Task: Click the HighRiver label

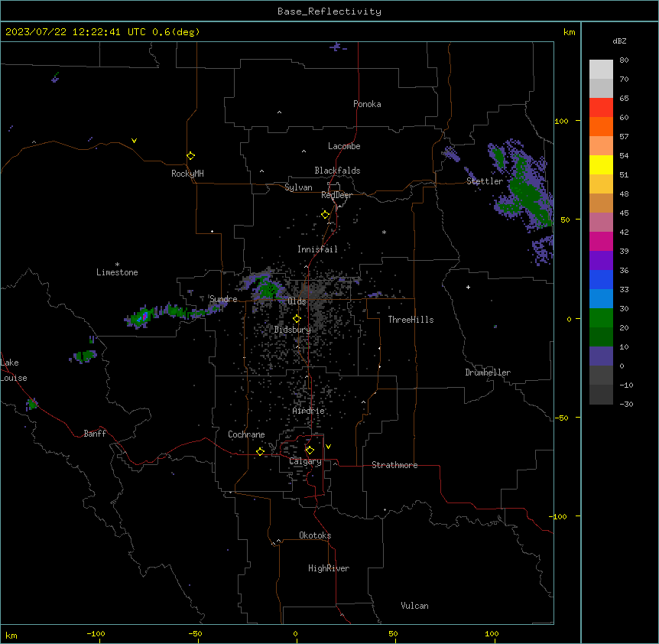Action: tap(329, 568)
